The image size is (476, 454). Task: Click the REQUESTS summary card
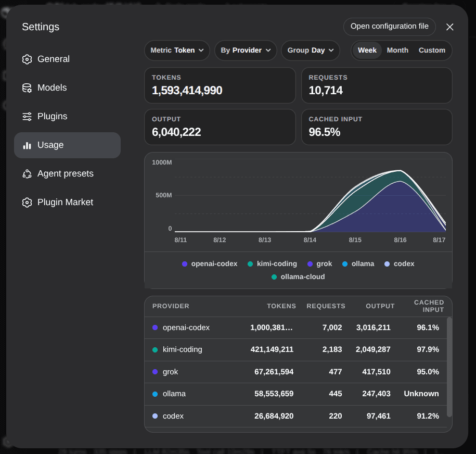click(377, 85)
